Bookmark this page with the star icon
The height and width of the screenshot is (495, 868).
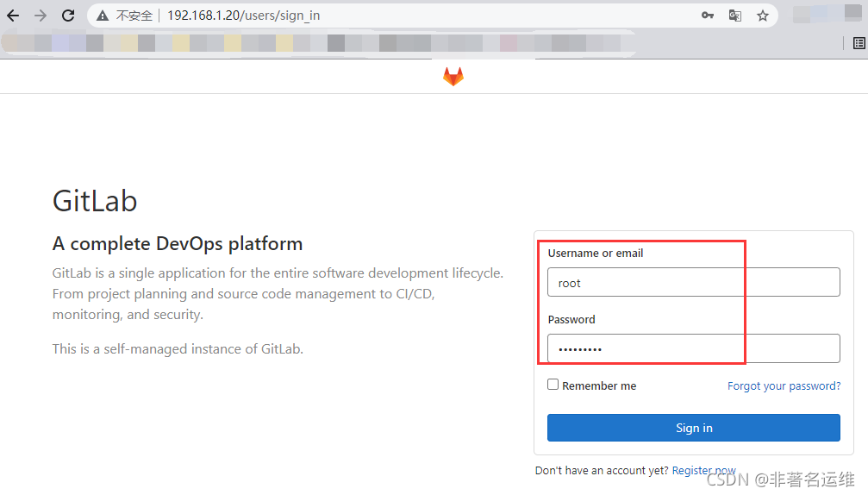tap(763, 16)
